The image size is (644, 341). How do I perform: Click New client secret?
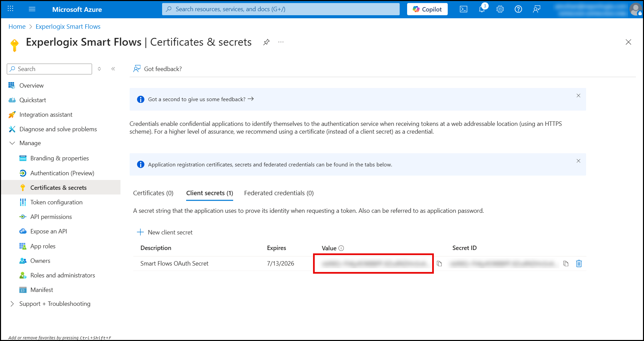point(165,232)
